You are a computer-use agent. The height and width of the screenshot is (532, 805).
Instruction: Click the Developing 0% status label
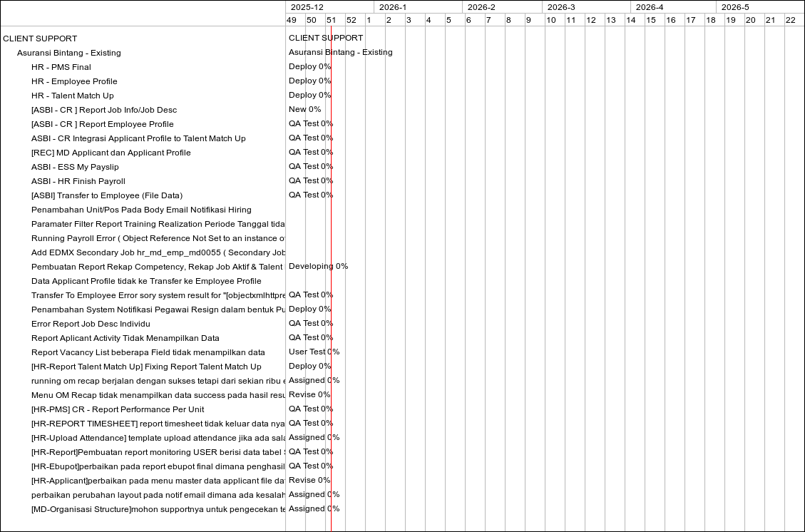point(318,266)
